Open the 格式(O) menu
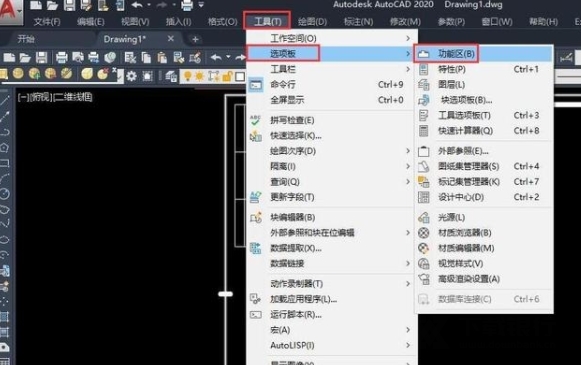The image size is (581, 365). (x=222, y=22)
